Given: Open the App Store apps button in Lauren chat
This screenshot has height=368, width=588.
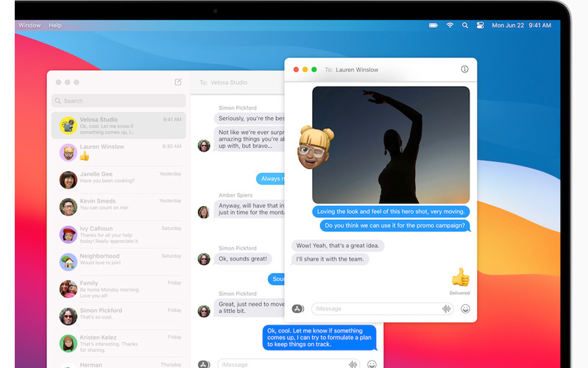Looking at the screenshot, I should tap(297, 309).
